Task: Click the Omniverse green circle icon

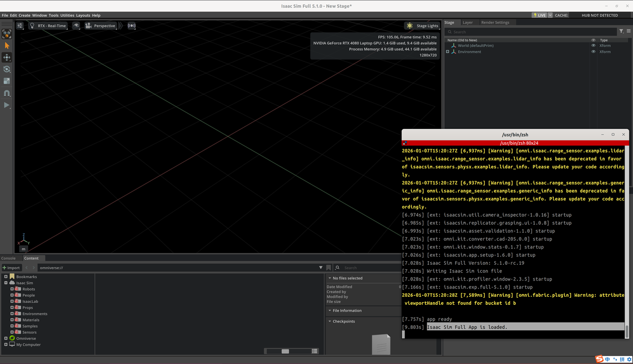Action: 12,338
